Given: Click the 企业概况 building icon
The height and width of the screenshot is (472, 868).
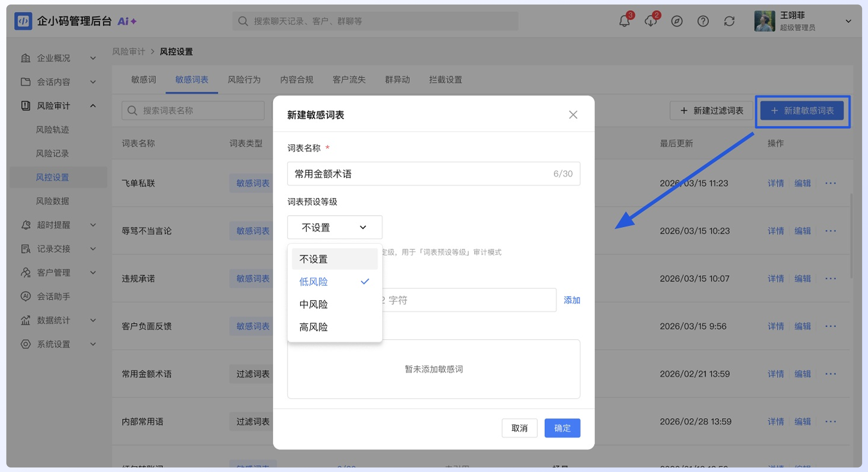Looking at the screenshot, I should 26,58.
